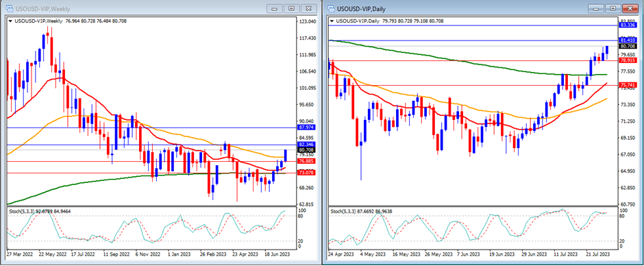Click the triangle beside the USOUSD-VIP,Daily chart label

(332, 21)
